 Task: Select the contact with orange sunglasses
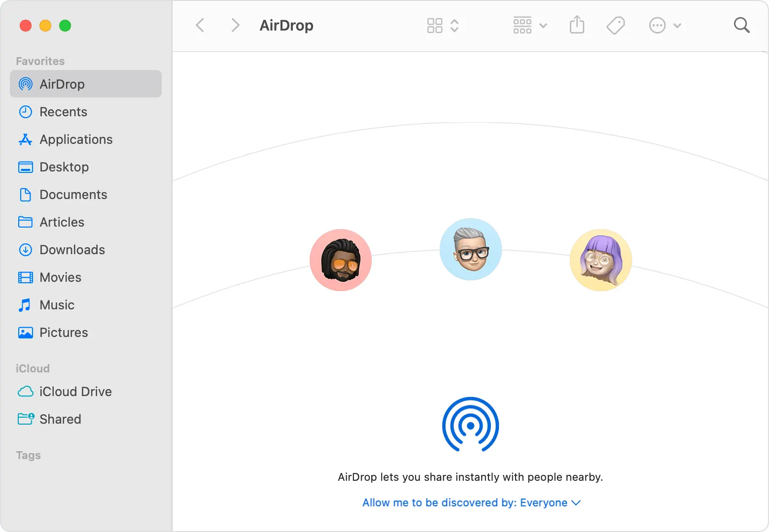click(x=341, y=260)
